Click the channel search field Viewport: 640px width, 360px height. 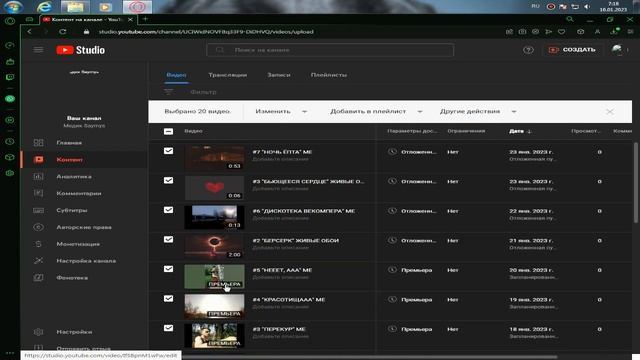click(330, 50)
